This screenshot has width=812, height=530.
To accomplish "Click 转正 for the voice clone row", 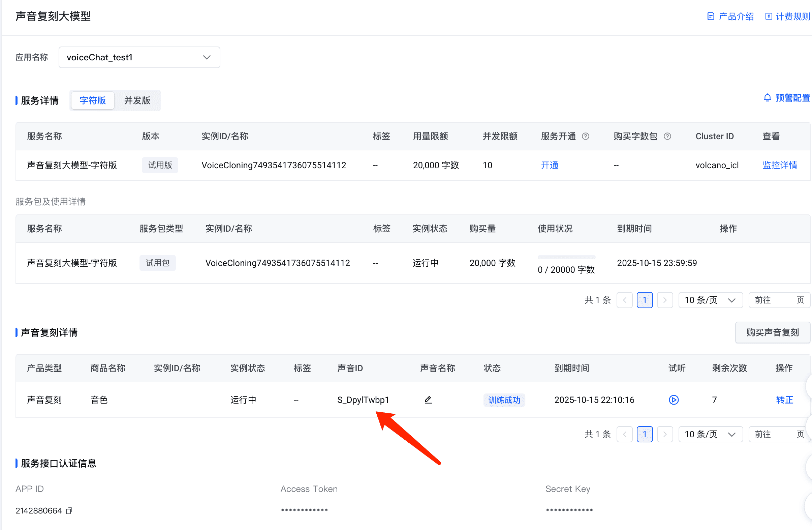I will tap(784, 400).
